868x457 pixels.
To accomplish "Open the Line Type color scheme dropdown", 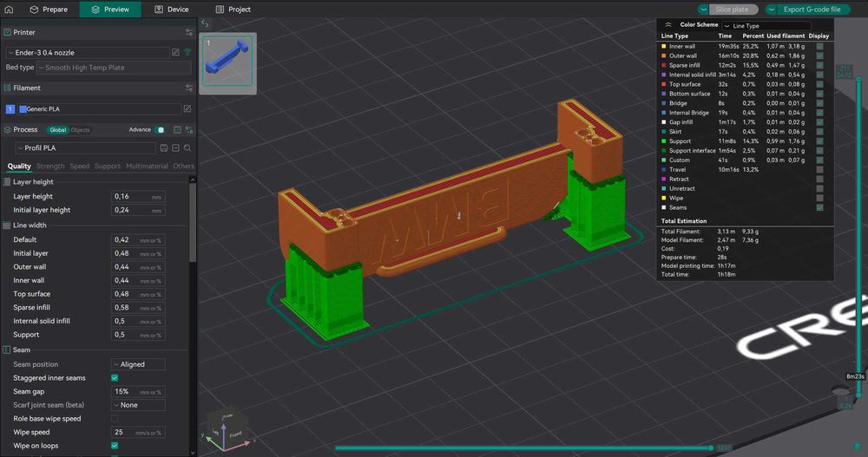I will 766,25.
